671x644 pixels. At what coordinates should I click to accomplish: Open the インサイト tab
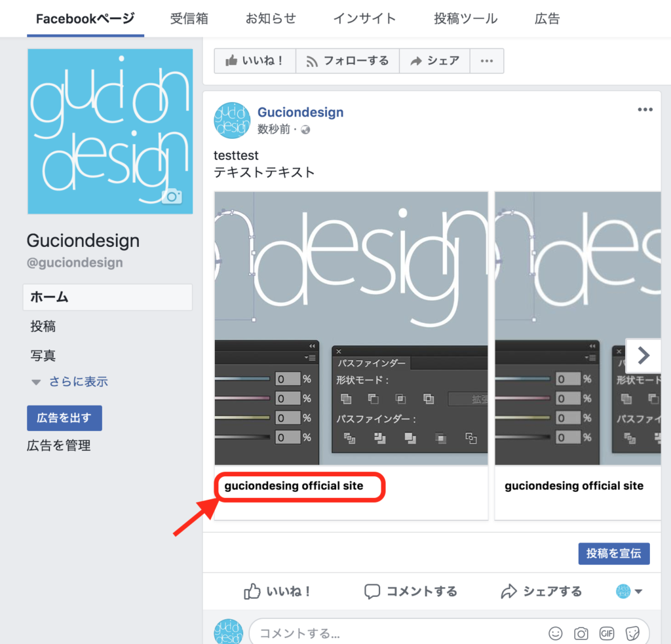tap(364, 18)
